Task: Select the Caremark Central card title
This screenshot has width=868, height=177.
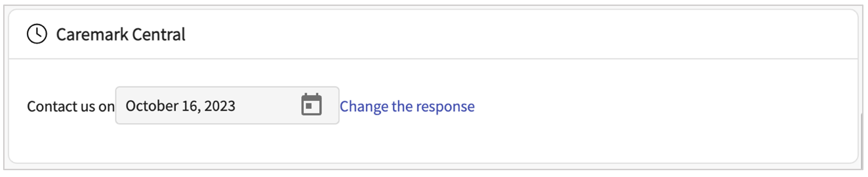Action: [x=121, y=34]
